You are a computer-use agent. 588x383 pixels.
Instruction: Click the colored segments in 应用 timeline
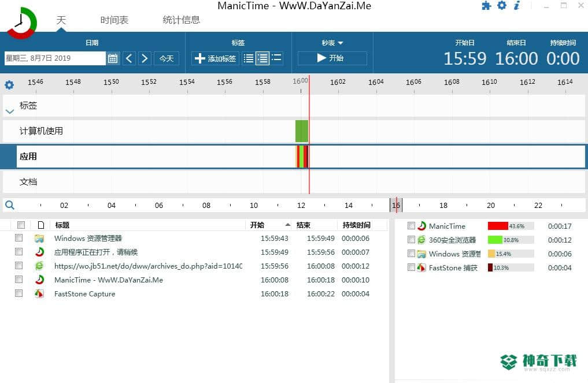[x=302, y=157]
